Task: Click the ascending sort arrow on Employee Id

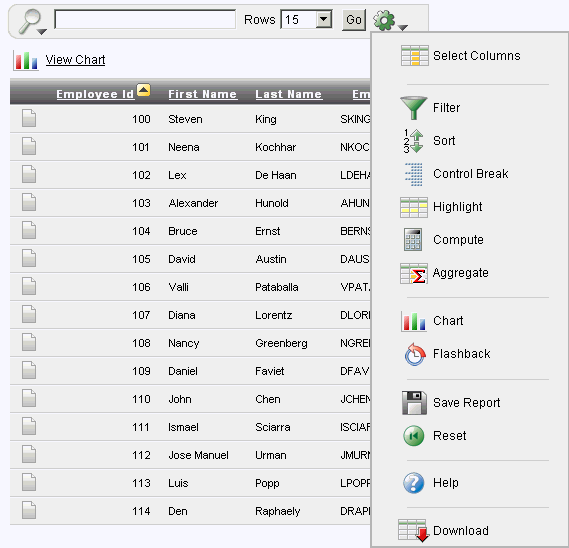Action: click(144, 90)
